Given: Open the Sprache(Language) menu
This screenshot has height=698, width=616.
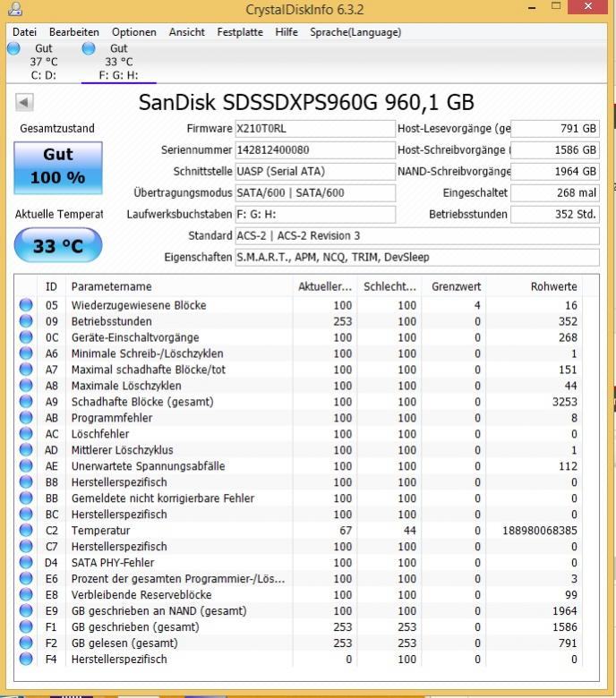Looking at the screenshot, I should (355, 32).
